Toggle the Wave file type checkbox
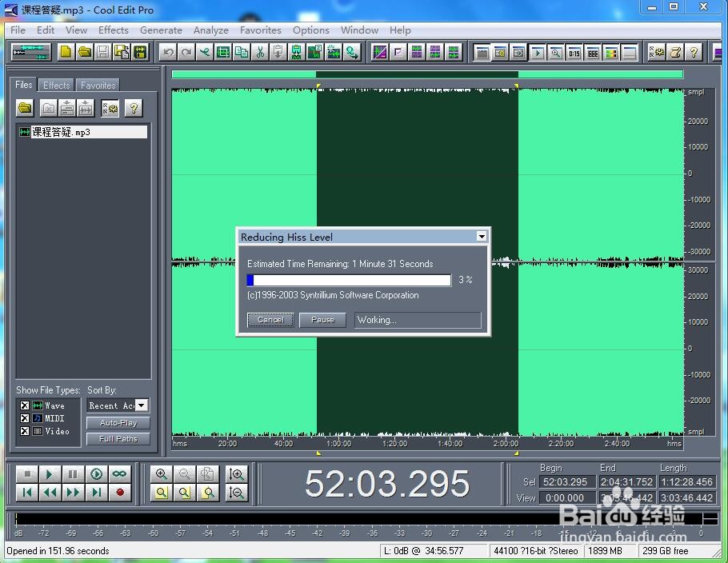 (x=25, y=405)
